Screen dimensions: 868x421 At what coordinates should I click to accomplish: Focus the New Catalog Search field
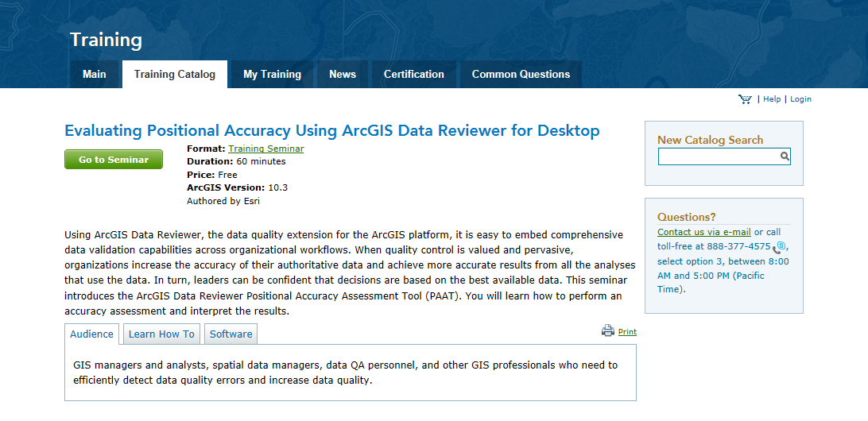[718, 156]
